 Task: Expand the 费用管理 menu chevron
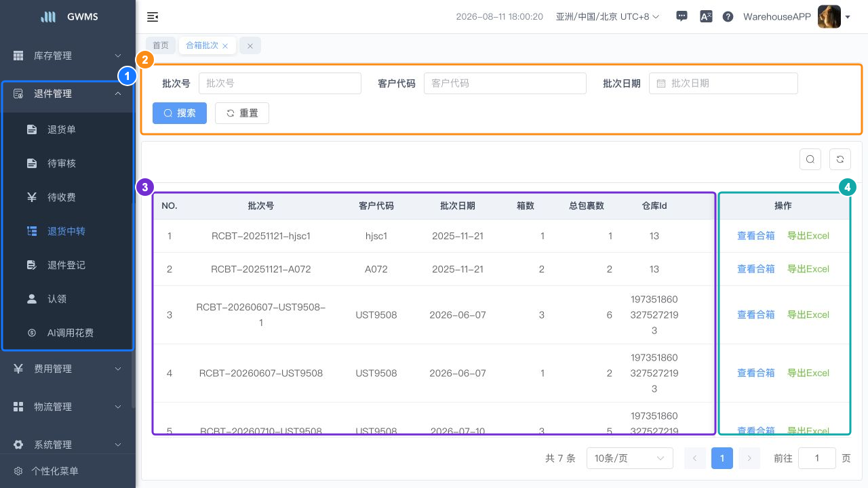pyautogui.click(x=118, y=369)
